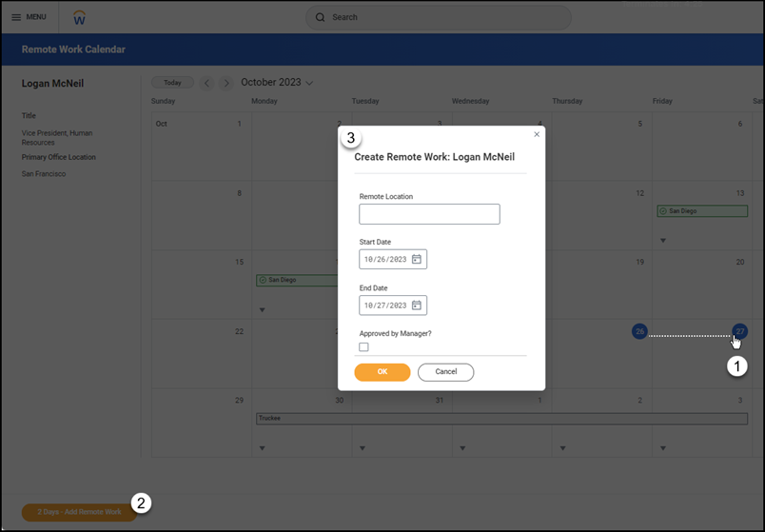Image resolution: width=765 pixels, height=532 pixels.
Task: Click day 15 in the calendar
Action: click(239, 262)
